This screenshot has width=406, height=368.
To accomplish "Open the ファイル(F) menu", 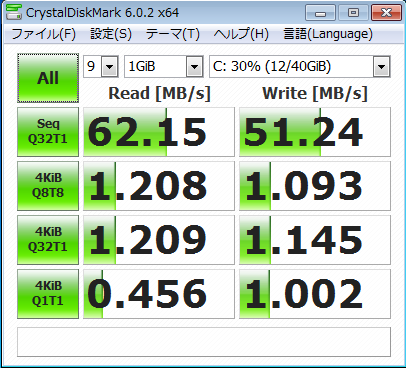I will 44,34.
